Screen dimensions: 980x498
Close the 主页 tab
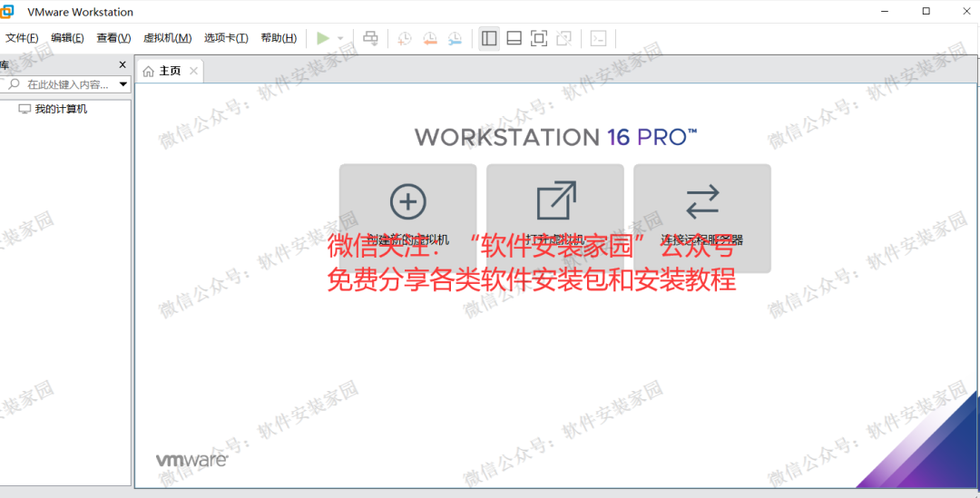point(194,72)
